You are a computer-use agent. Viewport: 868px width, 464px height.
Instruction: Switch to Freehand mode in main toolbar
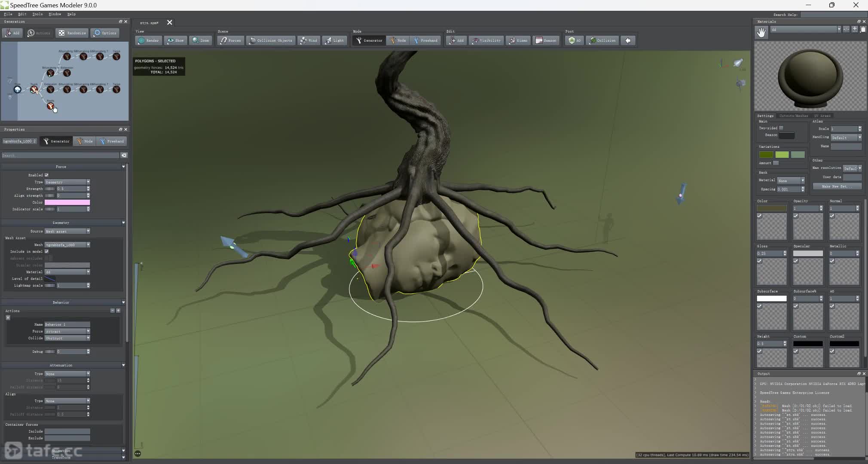coord(425,40)
